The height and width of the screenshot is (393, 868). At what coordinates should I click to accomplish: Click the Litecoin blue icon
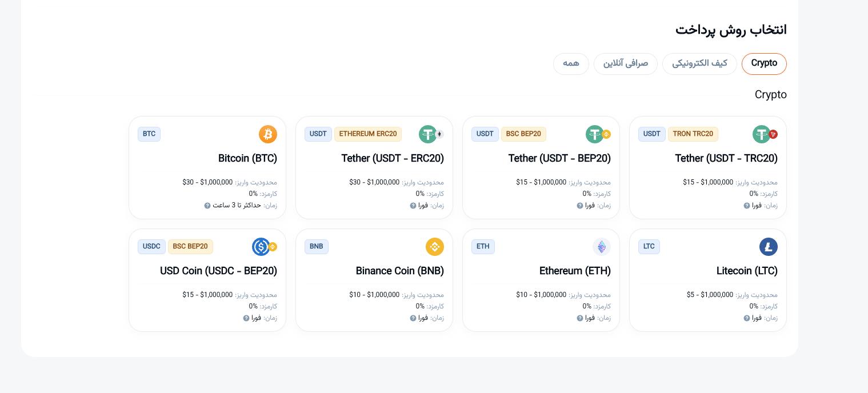[x=769, y=247]
